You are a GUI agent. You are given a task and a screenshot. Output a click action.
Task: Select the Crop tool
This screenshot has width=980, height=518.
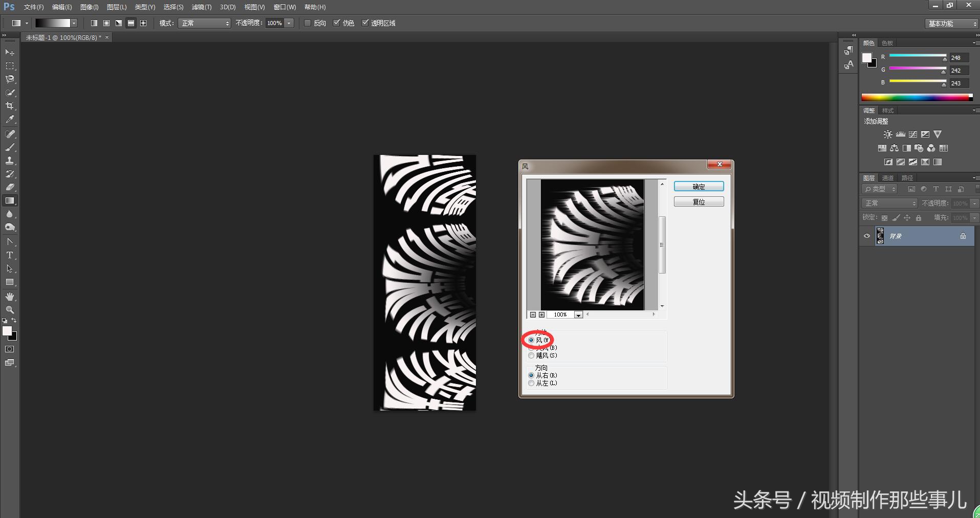pyautogui.click(x=10, y=106)
